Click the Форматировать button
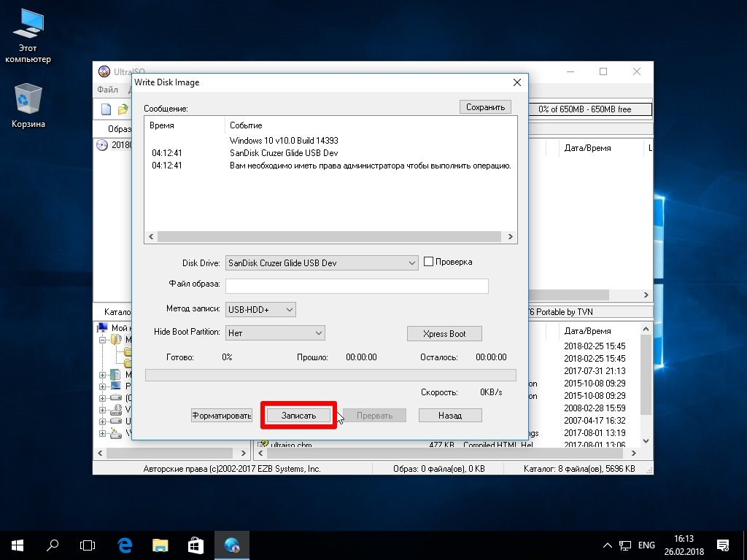The image size is (747, 560). point(222,415)
